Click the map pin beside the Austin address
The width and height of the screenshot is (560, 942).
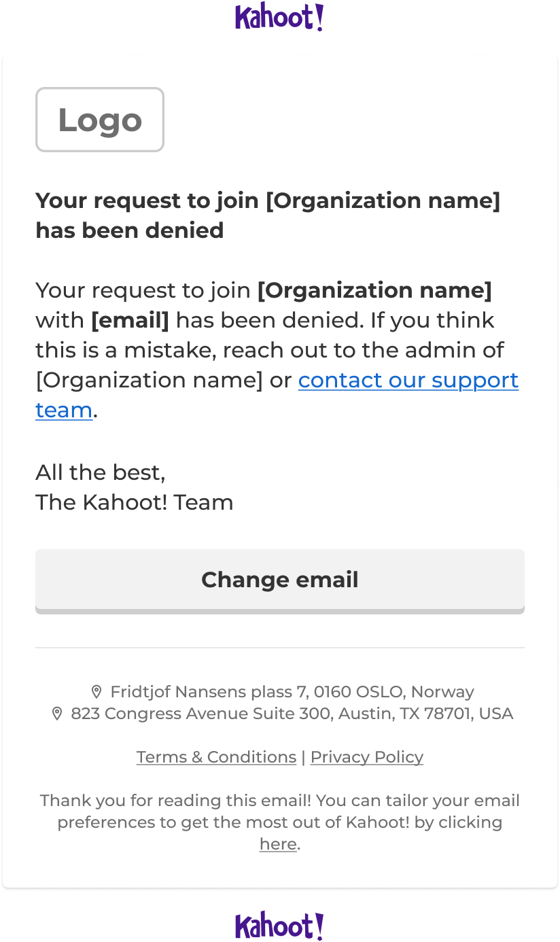[57, 714]
